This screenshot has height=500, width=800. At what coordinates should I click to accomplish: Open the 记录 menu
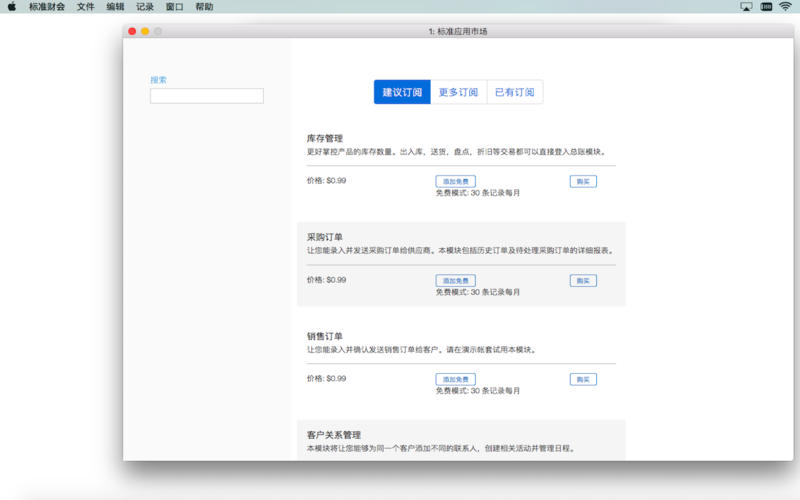[x=145, y=6]
